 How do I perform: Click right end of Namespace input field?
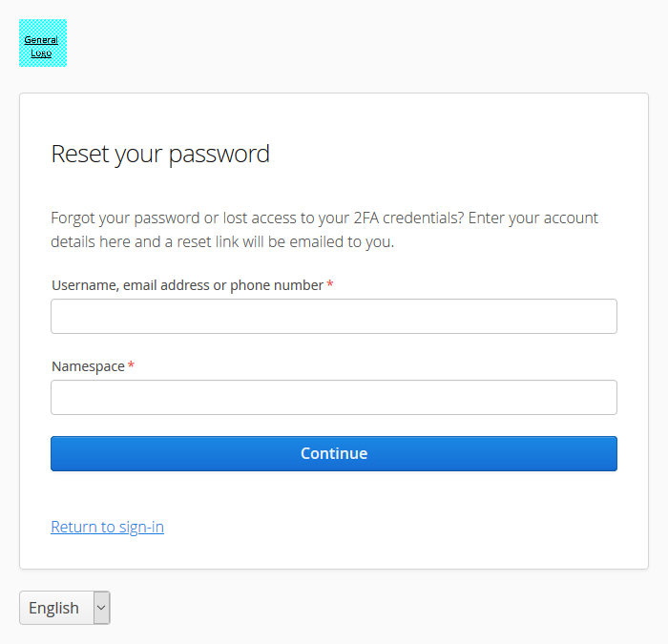coord(603,398)
